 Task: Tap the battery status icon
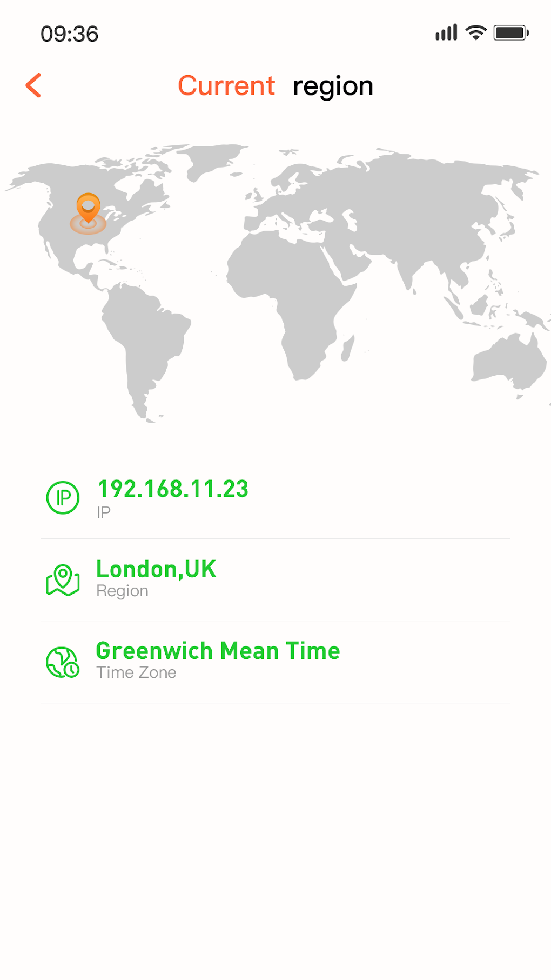511,33
